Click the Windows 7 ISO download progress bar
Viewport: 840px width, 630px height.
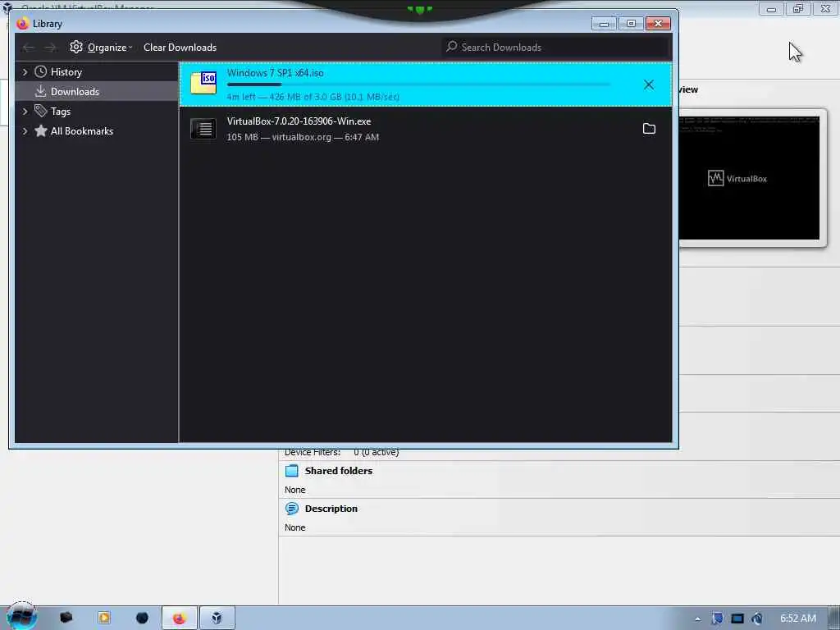click(x=418, y=84)
